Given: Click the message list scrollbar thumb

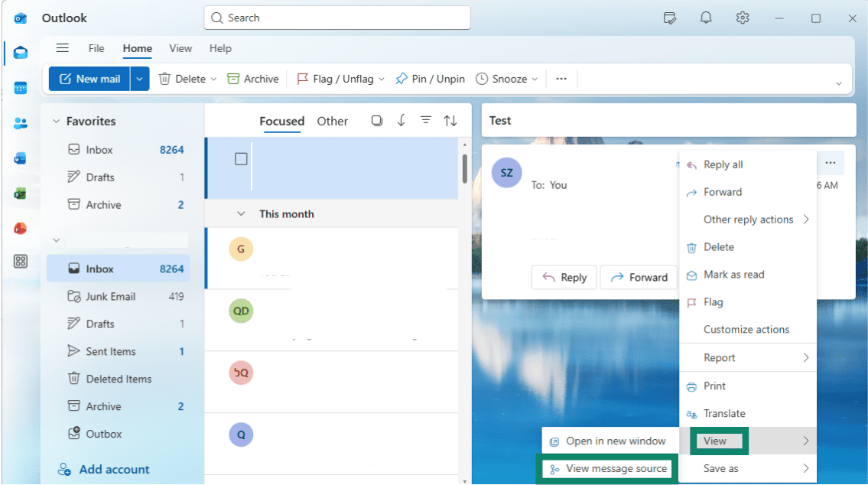Looking at the screenshot, I should 464,168.
